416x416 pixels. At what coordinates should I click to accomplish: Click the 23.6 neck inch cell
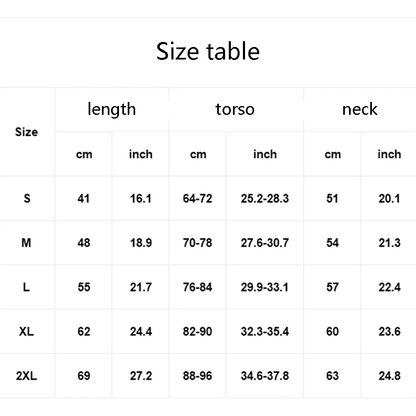tap(389, 331)
